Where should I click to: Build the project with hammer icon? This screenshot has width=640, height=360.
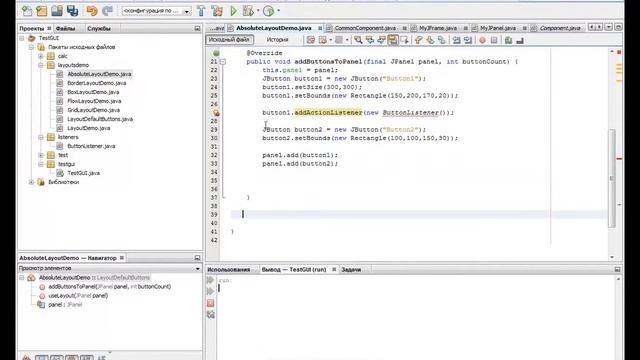point(201,11)
